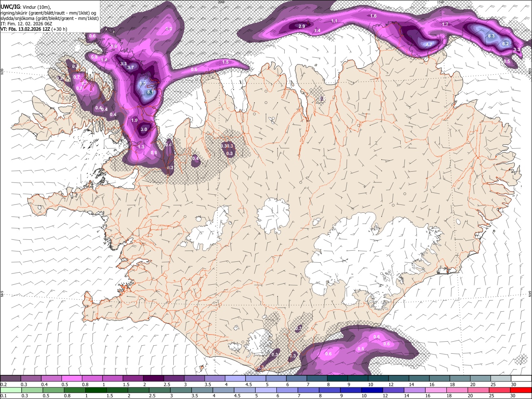
Task: Select the darkest green swatch between 1 and 1.5, lower legend
Action: point(96,390)
